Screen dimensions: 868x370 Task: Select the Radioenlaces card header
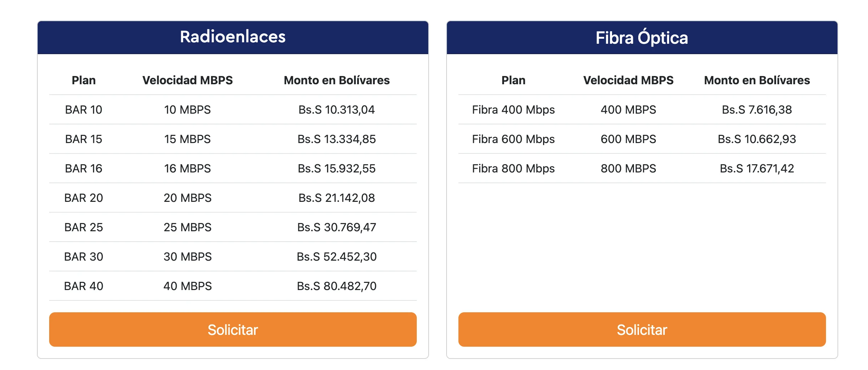click(x=233, y=37)
